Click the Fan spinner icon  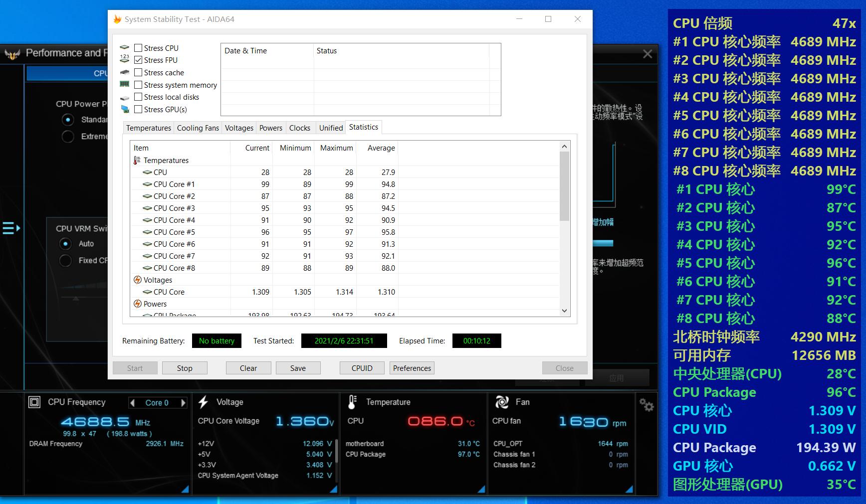point(502,402)
